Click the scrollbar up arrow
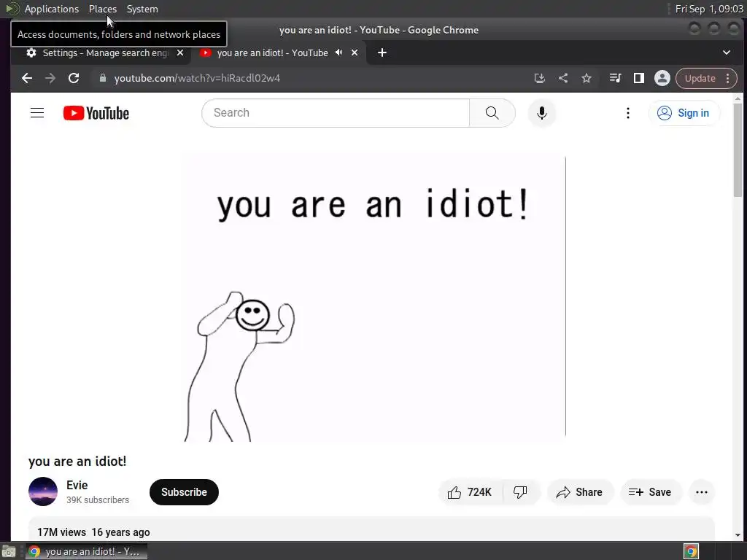The image size is (747, 560). 738,98
